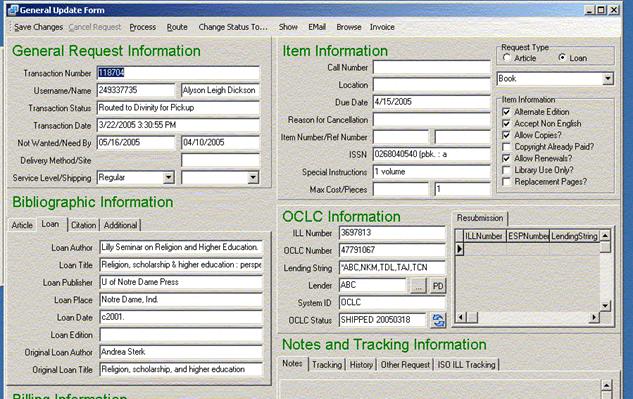The height and width of the screenshot is (399, 633).
Task: Click the System ID field OCLC
Action: 392,302
